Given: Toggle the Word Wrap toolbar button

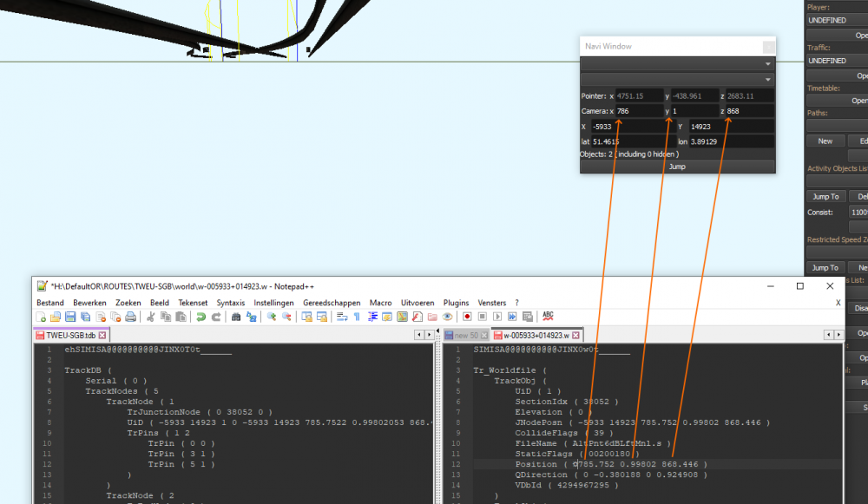Looking at the screenshot, I should click(342, 317).
